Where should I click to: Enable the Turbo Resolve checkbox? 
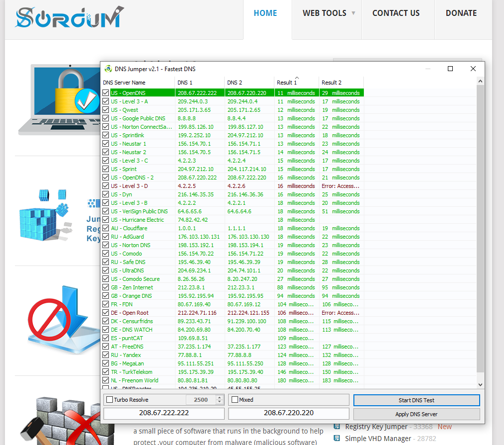click(x=110, y=400)
